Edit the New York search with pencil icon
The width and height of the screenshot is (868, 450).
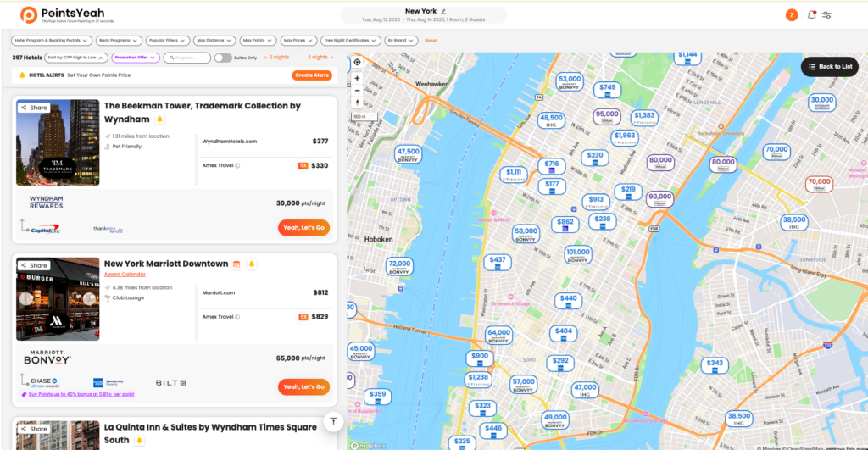click(x=443, y=11)
